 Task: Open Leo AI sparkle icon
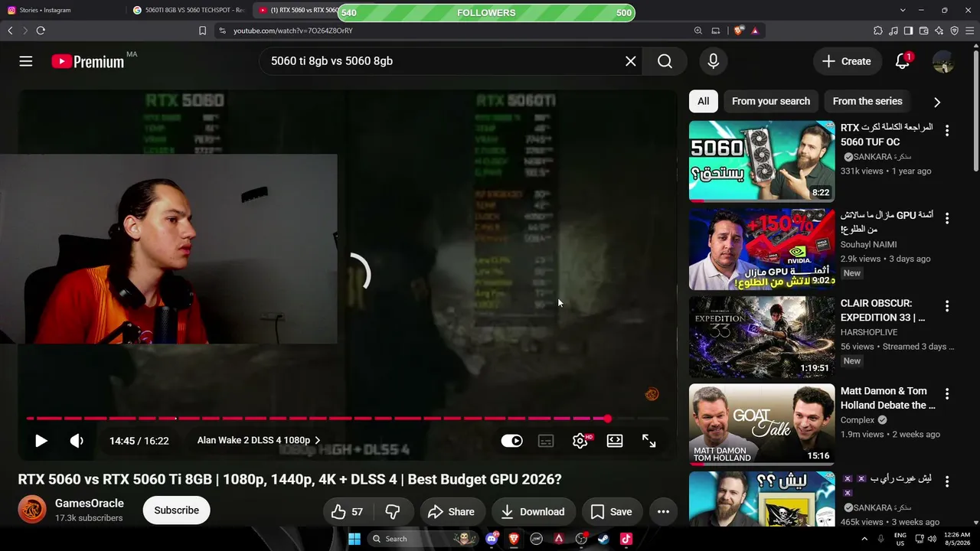pyautogui.click(x=939, y=31)
